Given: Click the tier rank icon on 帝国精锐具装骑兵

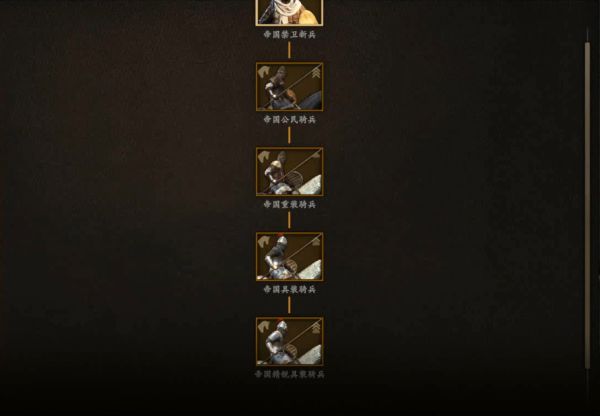Looking at the screenshot, I should pos(316,327).
